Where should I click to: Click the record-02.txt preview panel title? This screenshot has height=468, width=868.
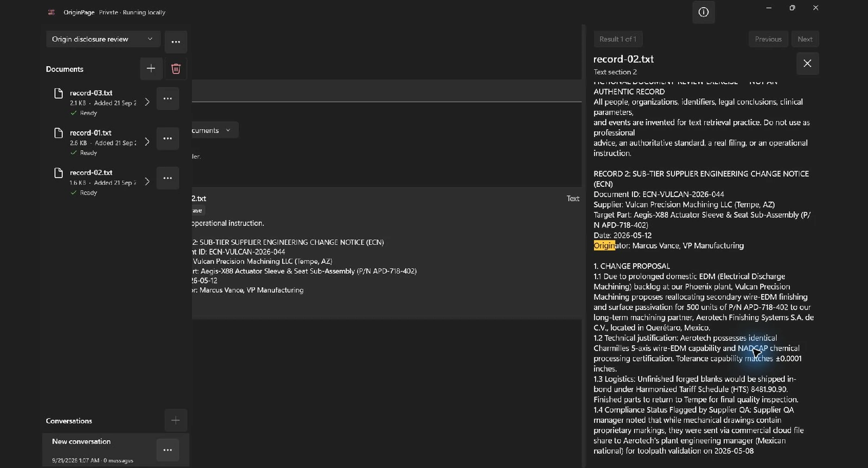click(x=623, y=59)
